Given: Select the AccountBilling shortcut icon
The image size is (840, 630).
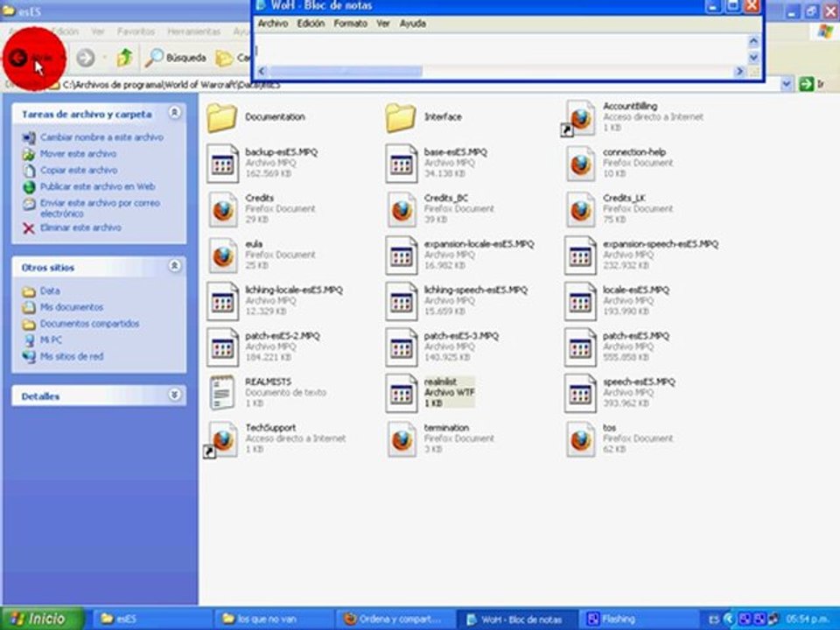Looking at the screenshot, I should tap(579, 118).
